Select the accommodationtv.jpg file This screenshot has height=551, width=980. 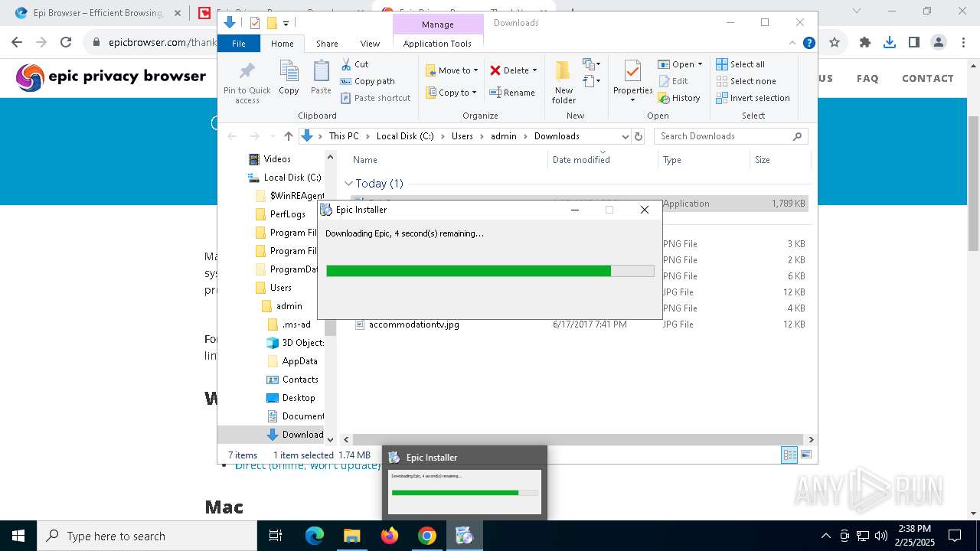[x=413, y=324]
